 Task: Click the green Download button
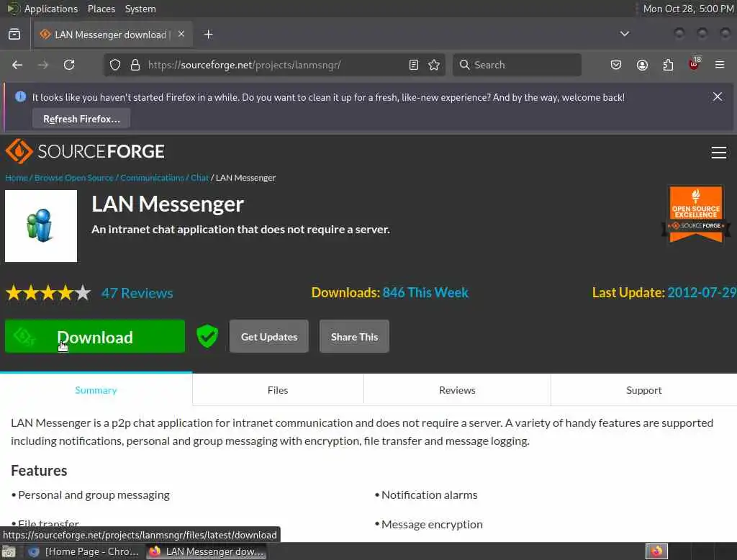click(95, 336)
